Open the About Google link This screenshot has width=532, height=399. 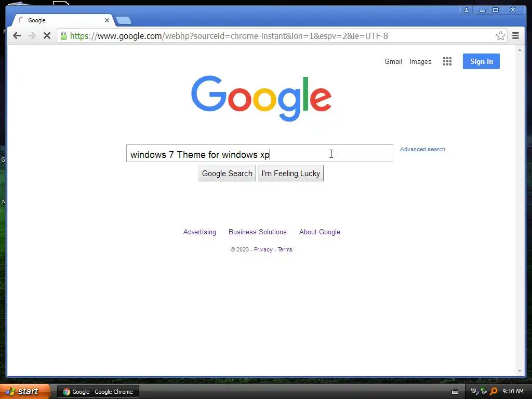(320, 232)
